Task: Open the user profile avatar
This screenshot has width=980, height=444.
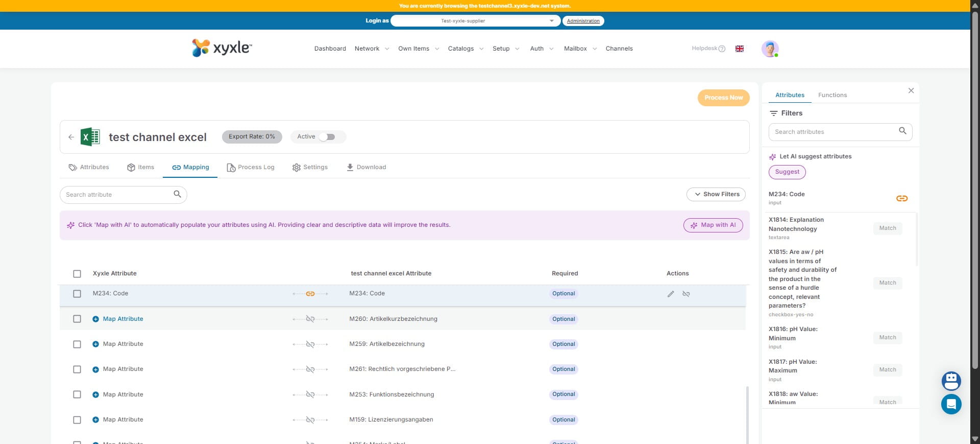Action: point(770,49)
